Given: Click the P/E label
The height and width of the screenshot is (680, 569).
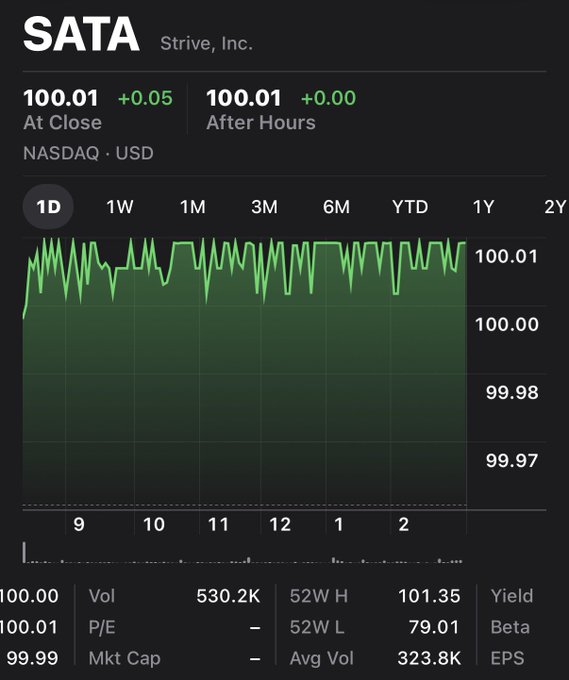Looking at the screenshot, I should [x=102, y=628].
